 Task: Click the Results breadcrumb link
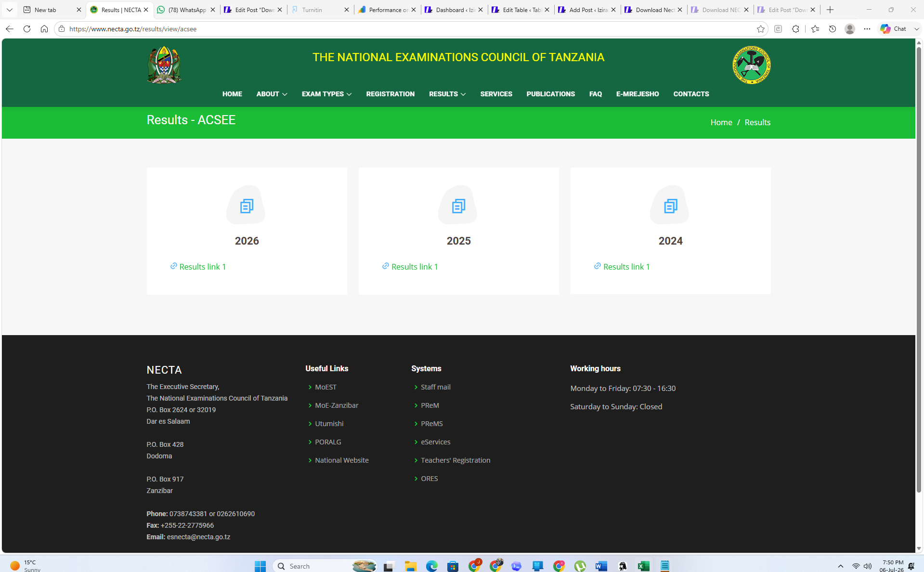(757, 122)
